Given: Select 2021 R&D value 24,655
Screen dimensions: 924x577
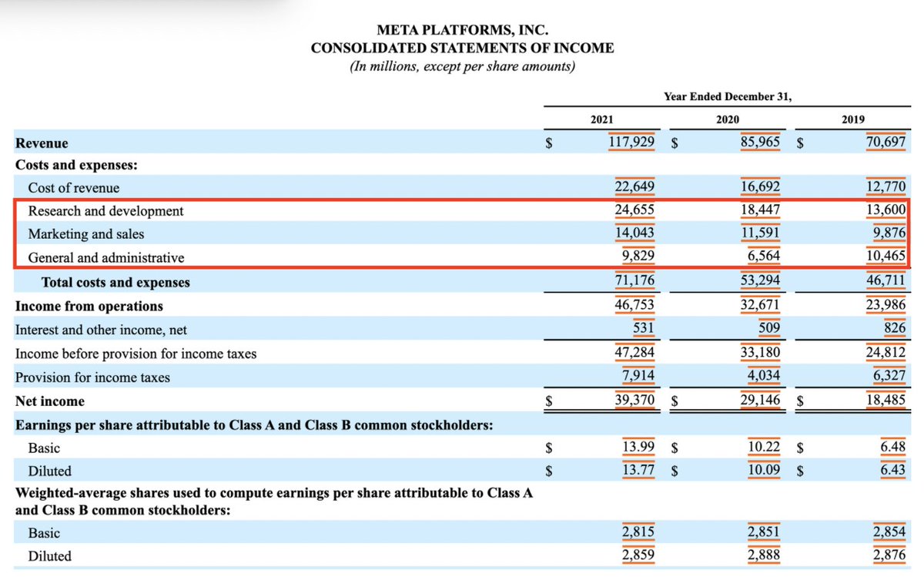Looking at the screenshot, I should (634, 210).
